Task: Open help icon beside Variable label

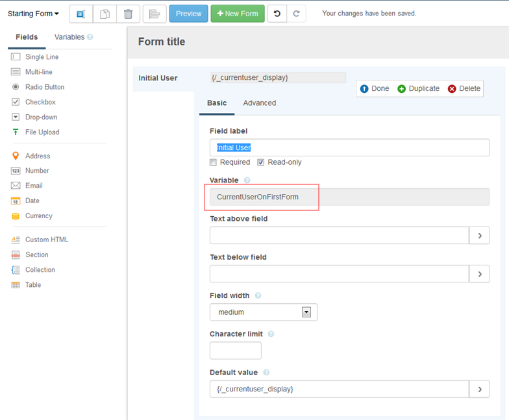Action: (x=247, y=180)
